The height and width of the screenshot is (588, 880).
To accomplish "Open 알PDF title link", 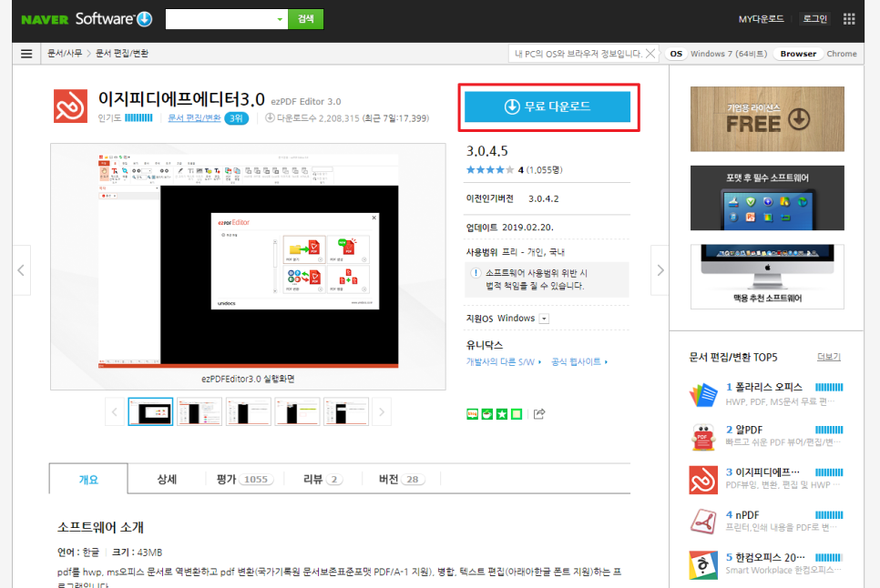I will (749, 430).
